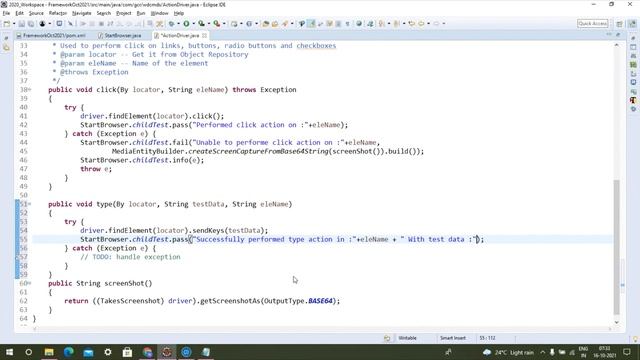Click the Writable status bar entry
This screenshot has width=640, height=360.
[x=407, y=338]
